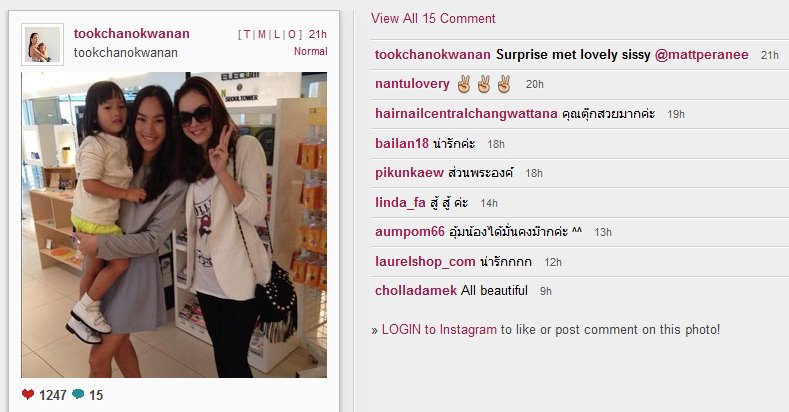This screenshot has height=412, width=789.
Task: Open aumpom66 commenter profile
Action: pos(410,232)
